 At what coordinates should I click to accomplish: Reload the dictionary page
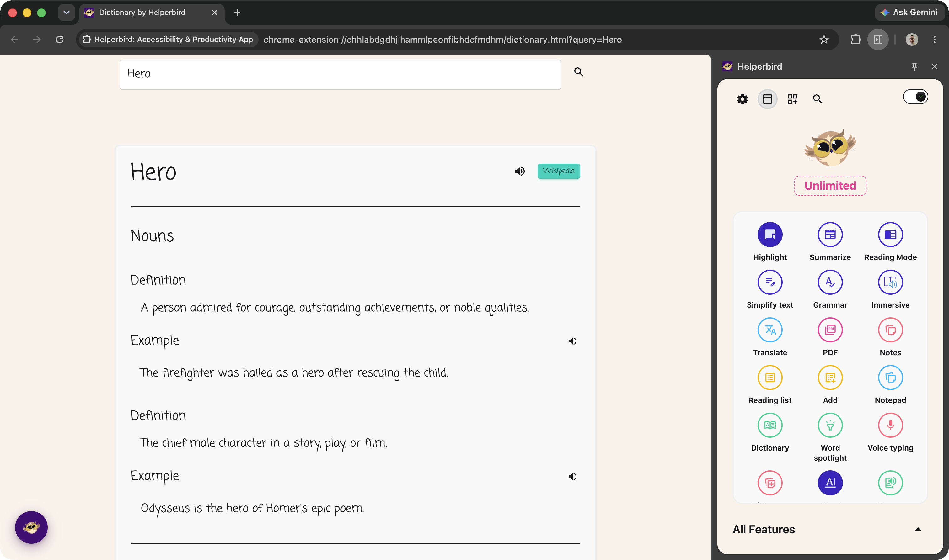[60, 39]
